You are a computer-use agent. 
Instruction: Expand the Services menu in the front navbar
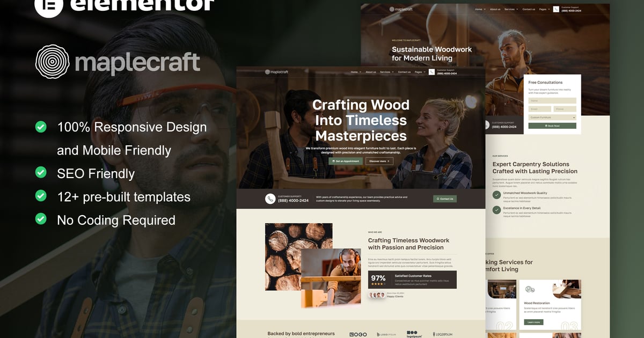tap(386, 72)
